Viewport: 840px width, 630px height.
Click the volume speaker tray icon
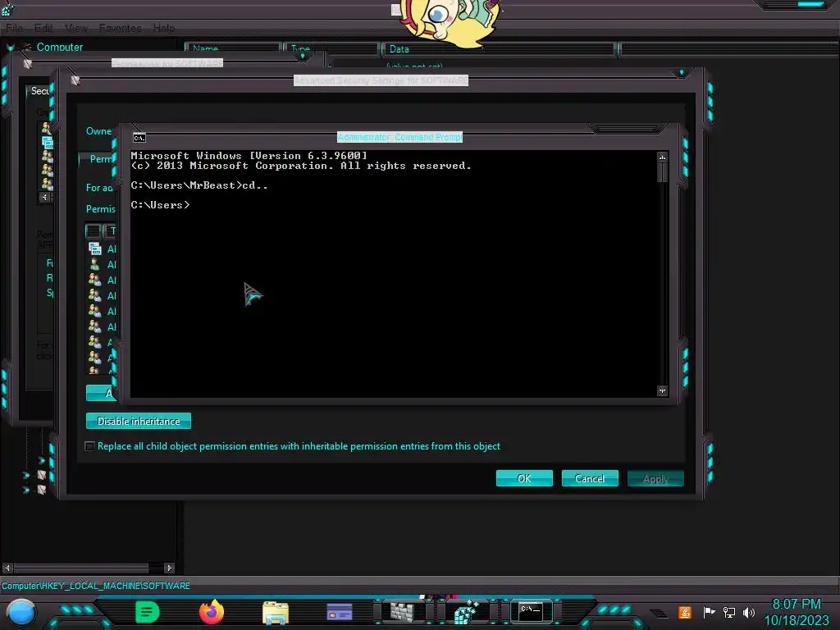(x=749, y=612)
